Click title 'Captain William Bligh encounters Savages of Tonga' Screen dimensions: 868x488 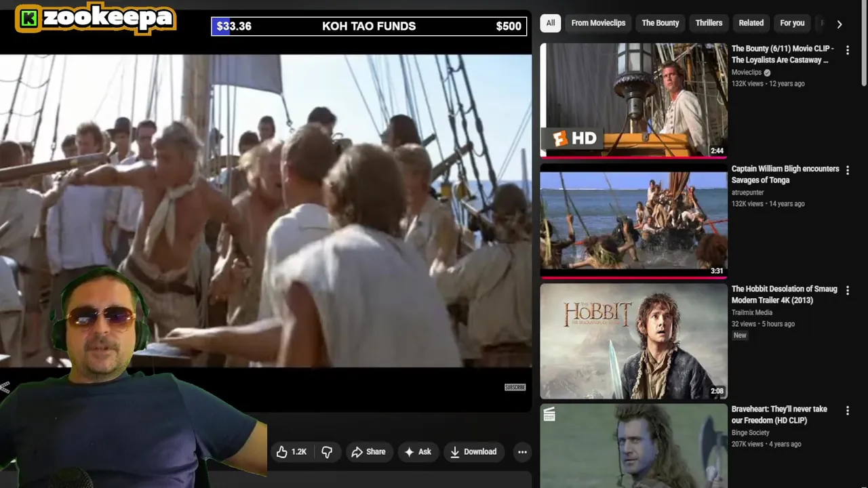click(x=785, y=174)
